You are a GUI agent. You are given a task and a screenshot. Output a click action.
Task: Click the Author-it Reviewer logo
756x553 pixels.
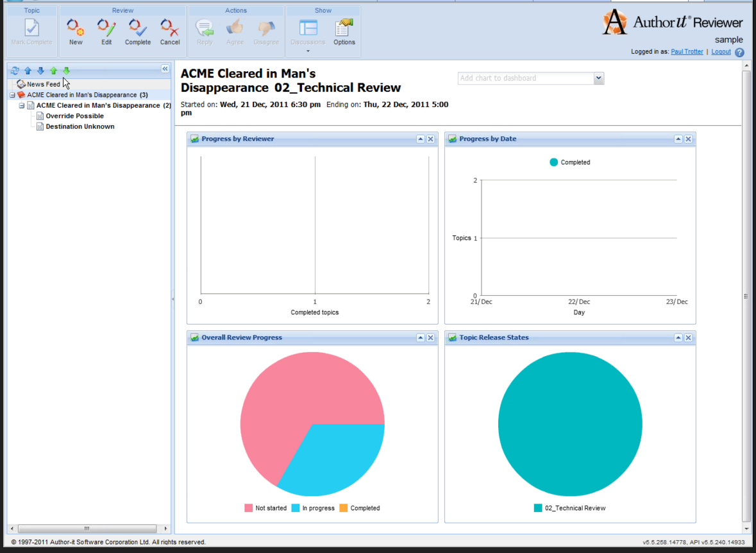pyautogui.click(x=672, y=22)
